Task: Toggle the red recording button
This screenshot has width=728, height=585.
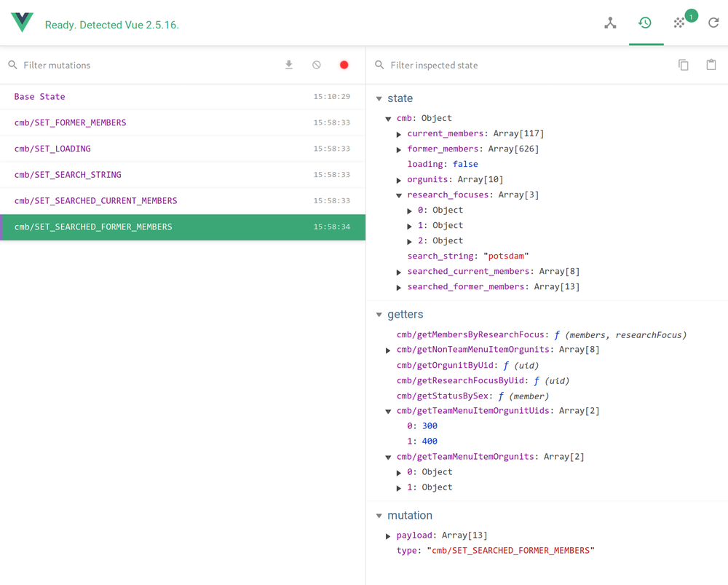Action: point(344,65)
